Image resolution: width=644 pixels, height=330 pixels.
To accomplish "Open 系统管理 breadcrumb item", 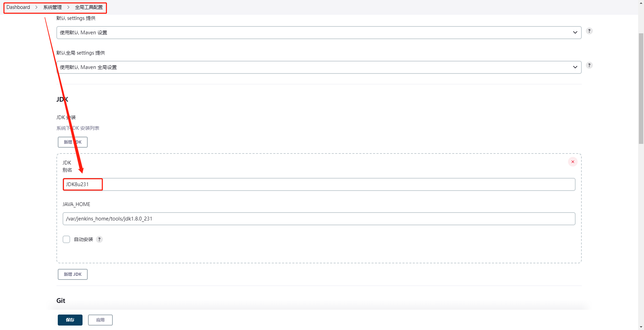I will [53, 7].
